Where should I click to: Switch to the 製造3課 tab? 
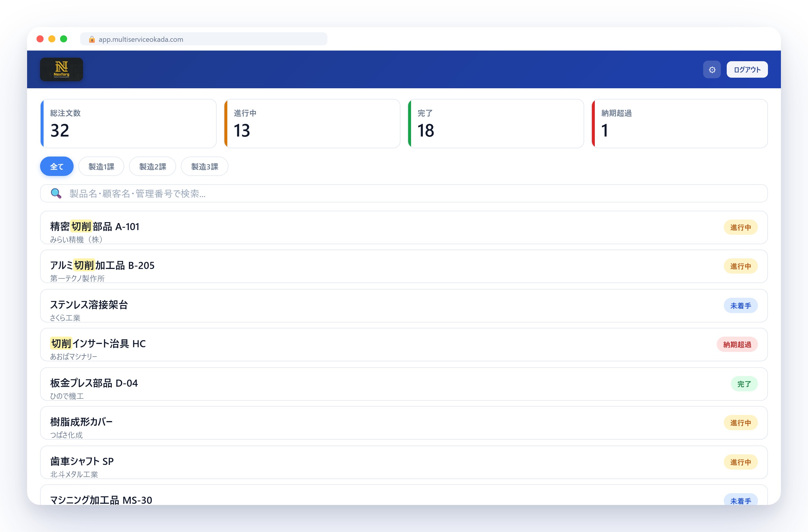point(204,166)
